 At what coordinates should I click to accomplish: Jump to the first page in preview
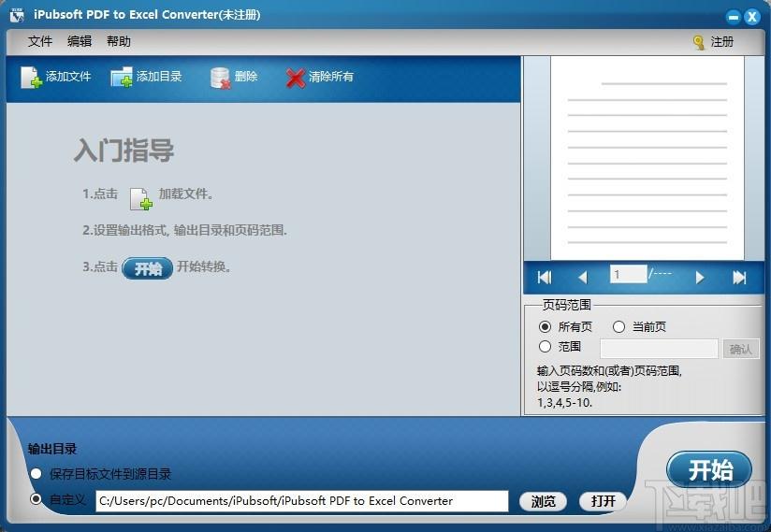point(545,278)
